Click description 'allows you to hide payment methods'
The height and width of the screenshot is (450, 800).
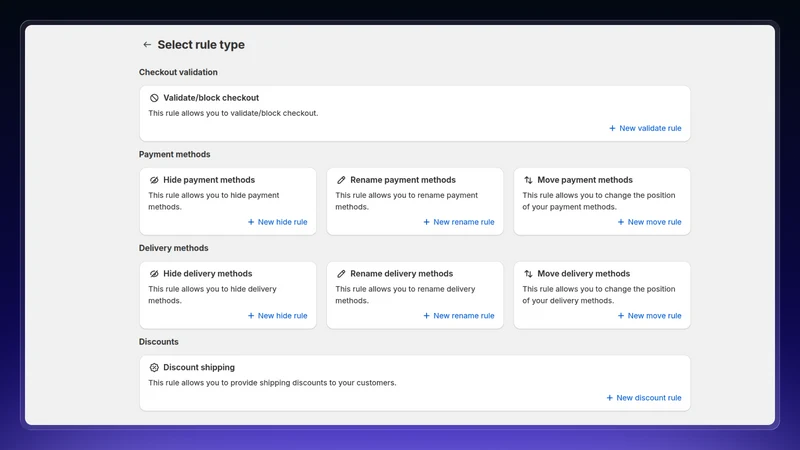214,201
